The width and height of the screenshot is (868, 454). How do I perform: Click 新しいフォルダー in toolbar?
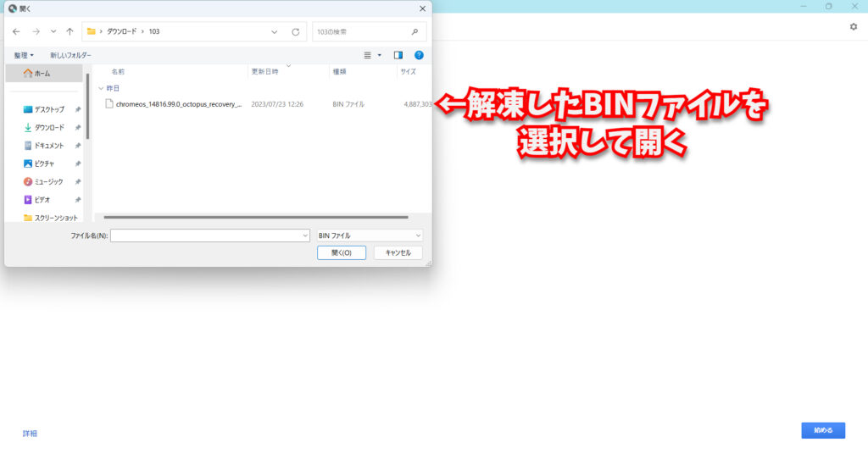[72, 55]
